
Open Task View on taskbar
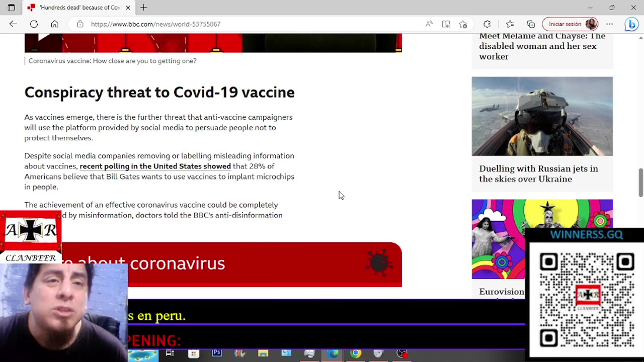point(170,353)
